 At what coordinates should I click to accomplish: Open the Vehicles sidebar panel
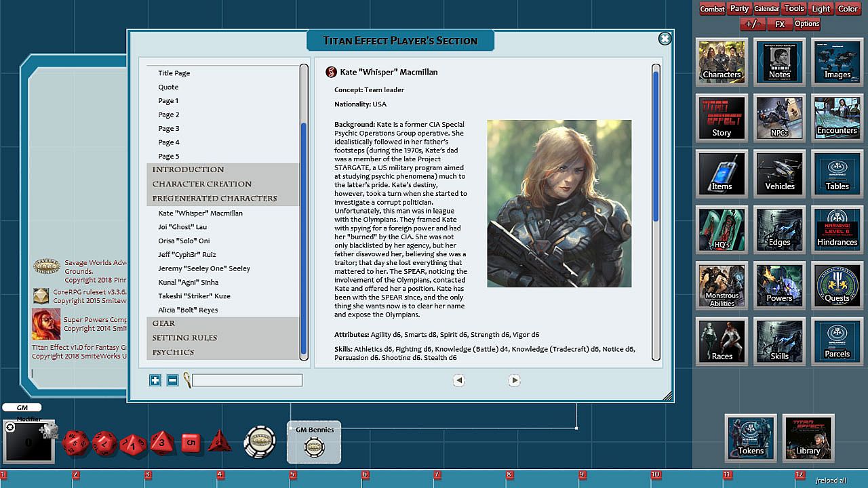point(780,173)
